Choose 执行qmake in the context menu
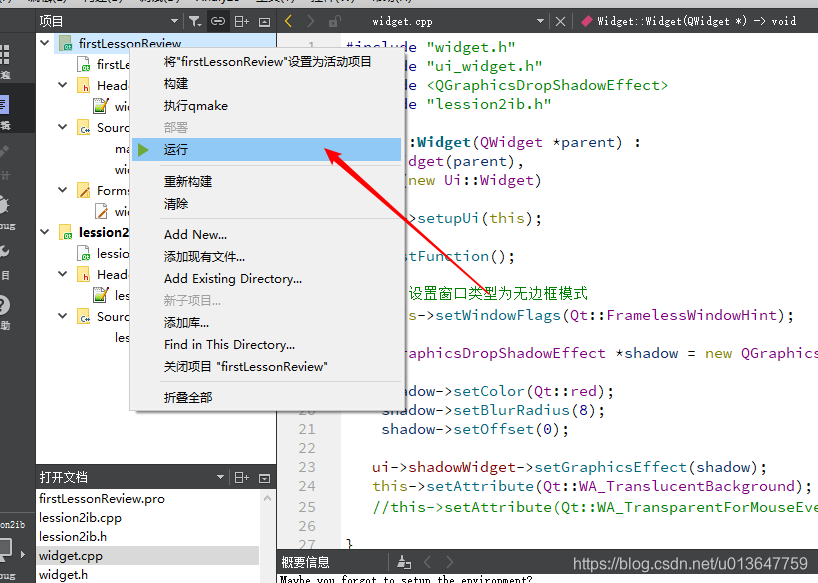 coord(267,105)
